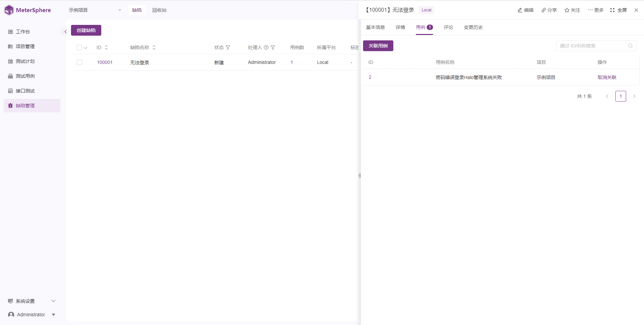Screen dimensions: 644x325
Task: Star the defect with the follow icon
Action: [567, 10]
